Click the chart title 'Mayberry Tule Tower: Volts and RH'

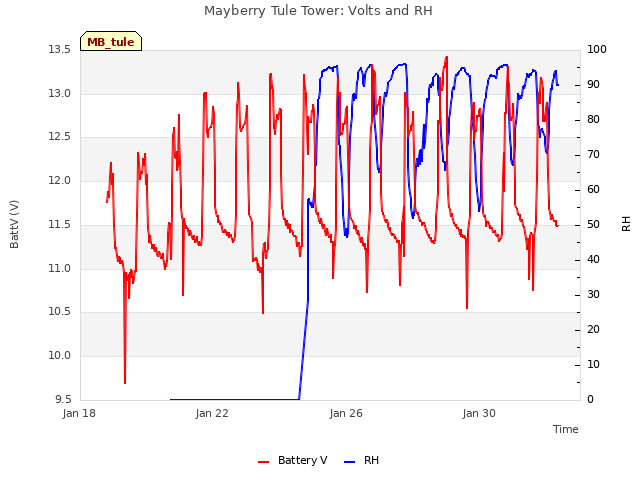(318, 11)
